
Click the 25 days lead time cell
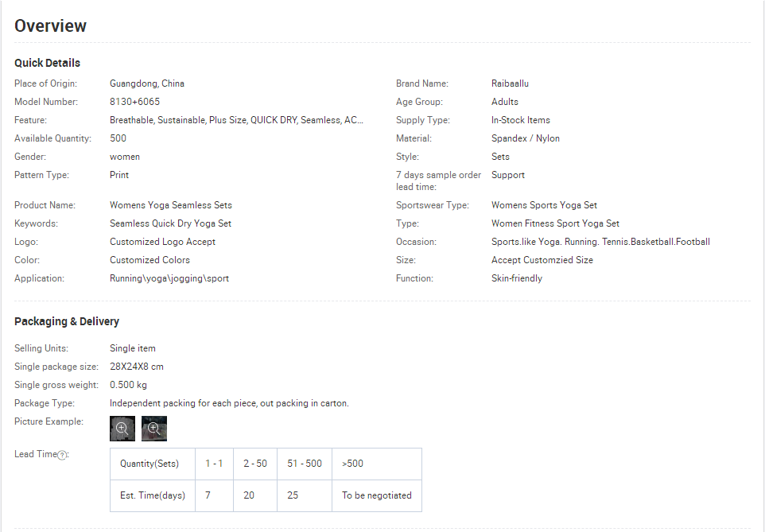tap(305, 496)
